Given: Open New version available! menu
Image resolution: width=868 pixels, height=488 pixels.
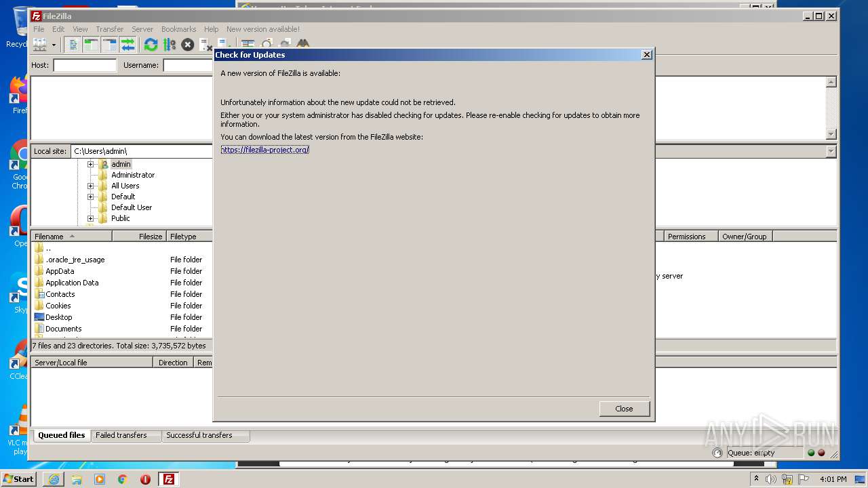Looking at the screenshot, I should [262, 29].
